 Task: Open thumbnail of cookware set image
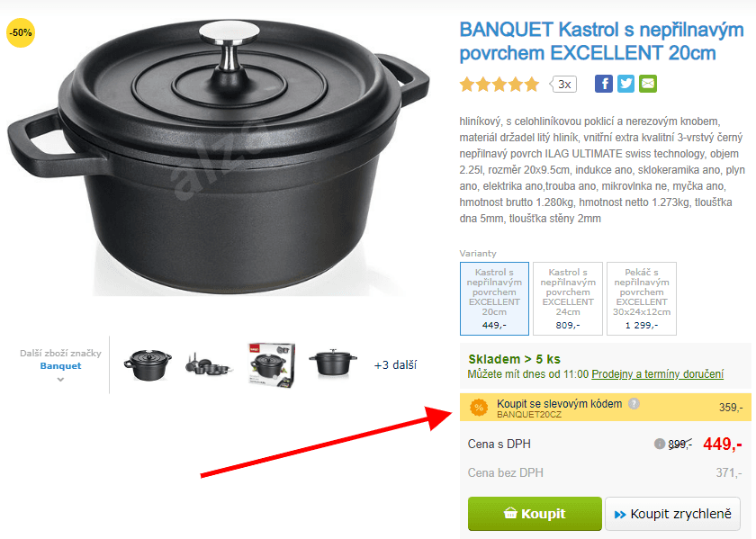[209, 365]
